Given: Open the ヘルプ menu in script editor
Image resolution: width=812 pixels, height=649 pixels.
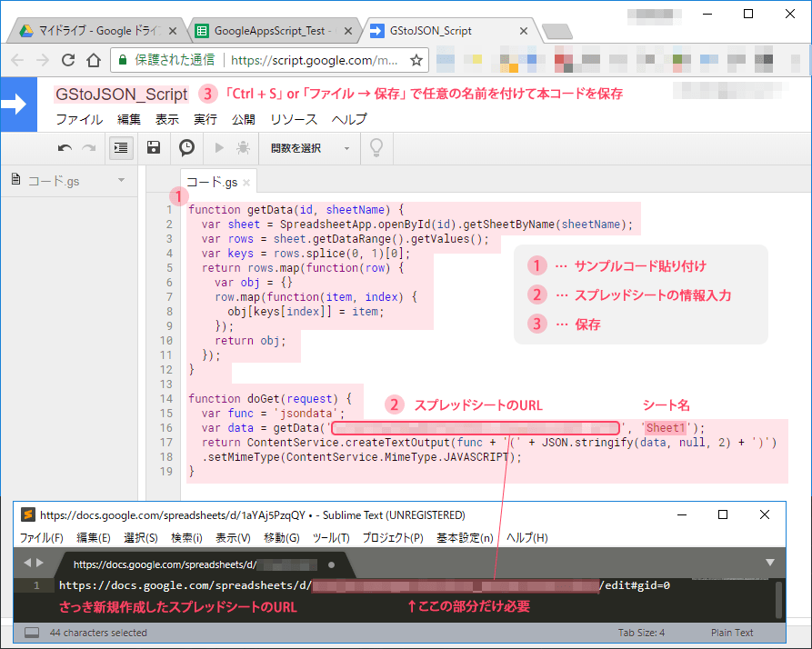Looking at the screenshot, I should (349, 120).
